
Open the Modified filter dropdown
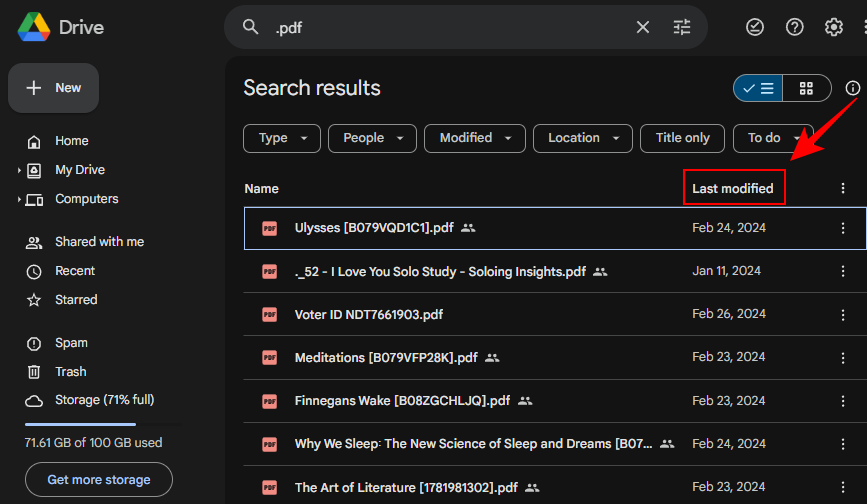[475, 138]
